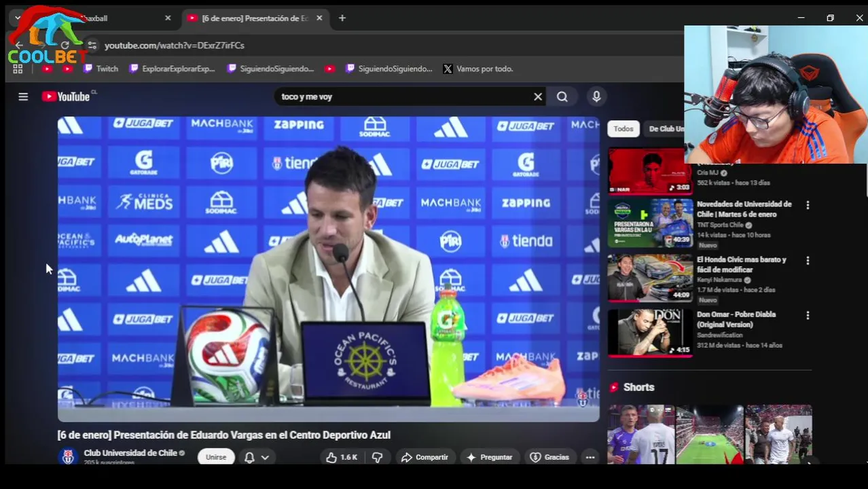Open site information icon in address bar
The height and width of the screenshot is (489, 868).
coord(92,46)
